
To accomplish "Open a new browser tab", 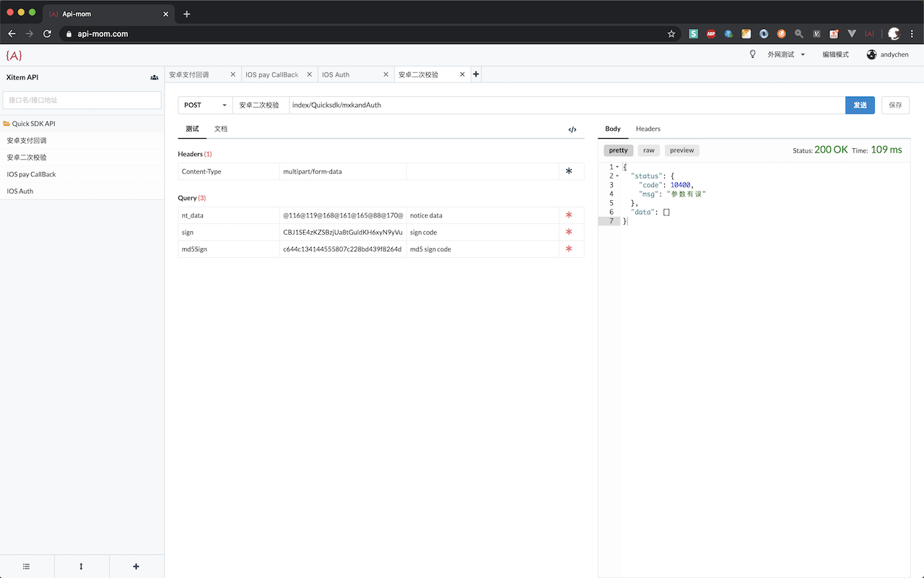I will click(187, 14).
